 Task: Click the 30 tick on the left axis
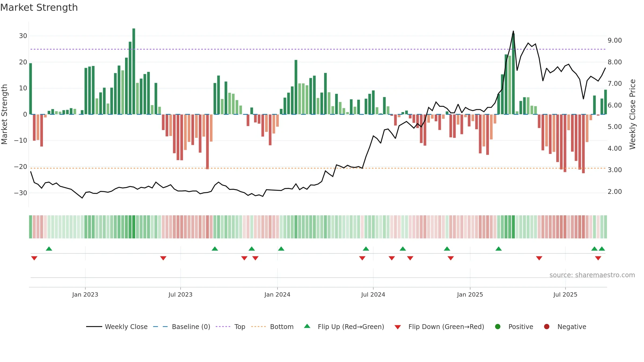point(23,36)
